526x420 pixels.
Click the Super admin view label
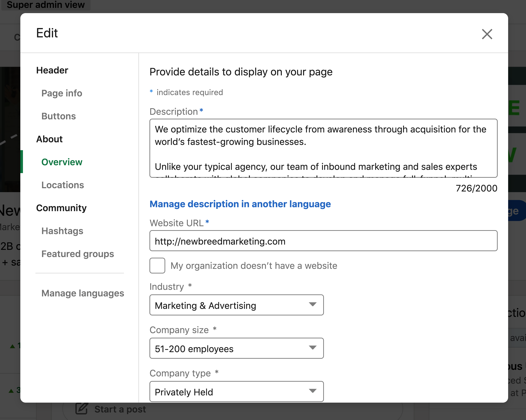click(46, 5)
